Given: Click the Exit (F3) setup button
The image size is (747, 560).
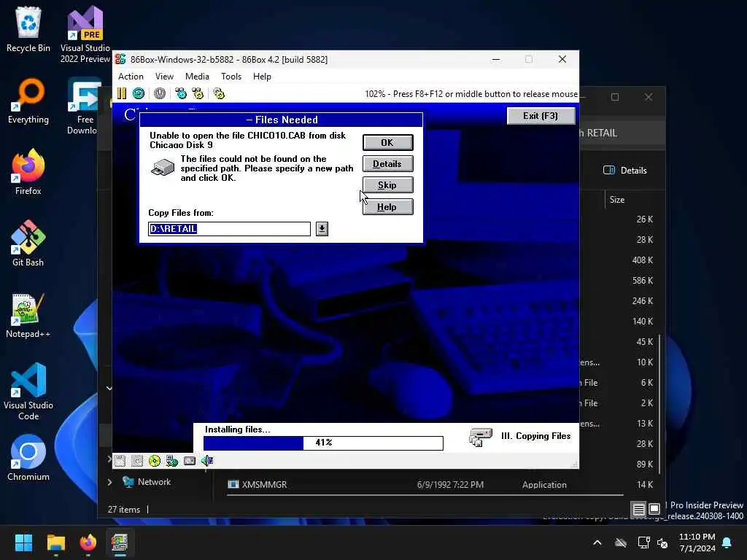Looking at the screenshot, I should click(541, 116).
